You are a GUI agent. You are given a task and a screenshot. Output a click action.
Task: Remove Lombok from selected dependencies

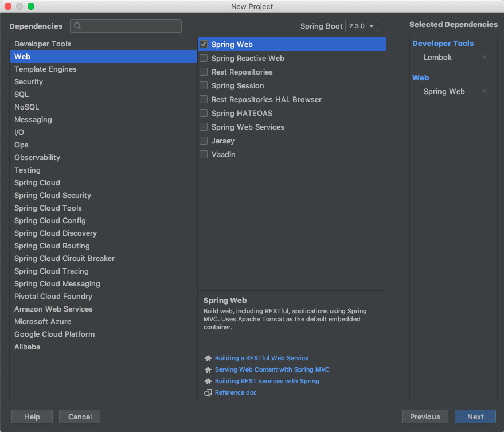tap(485, 57)
